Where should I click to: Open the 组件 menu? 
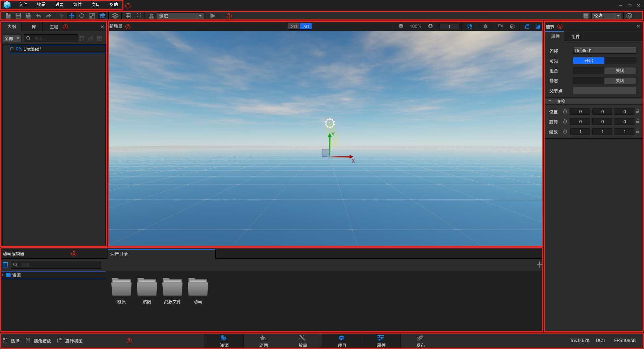tap(77, 5)
